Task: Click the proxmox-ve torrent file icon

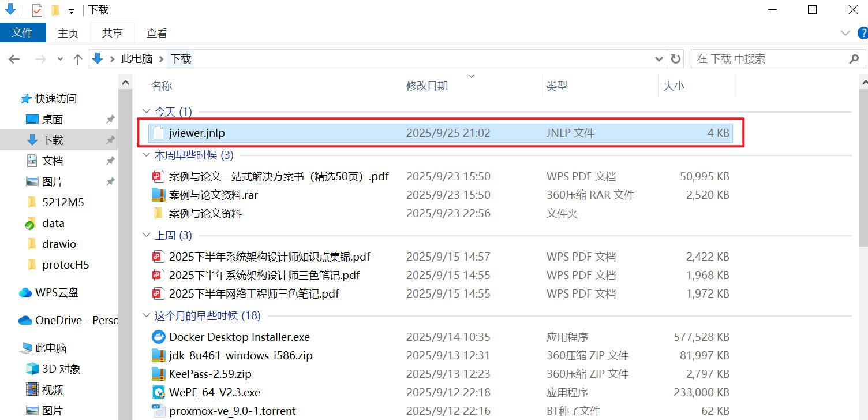Action: [x=158, y=411]
